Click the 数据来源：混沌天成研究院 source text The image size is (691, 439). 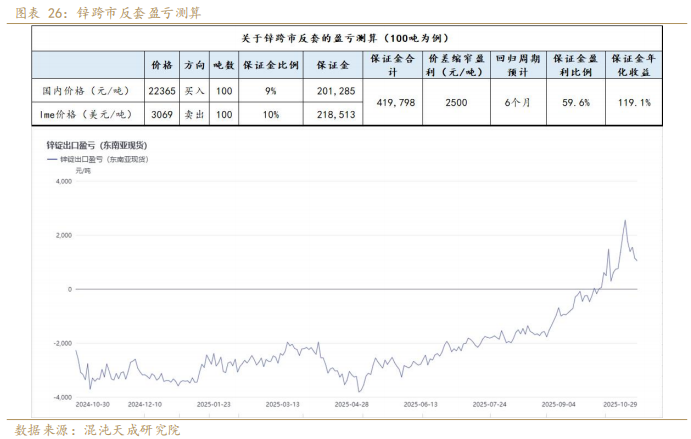(x=98, y=429)
